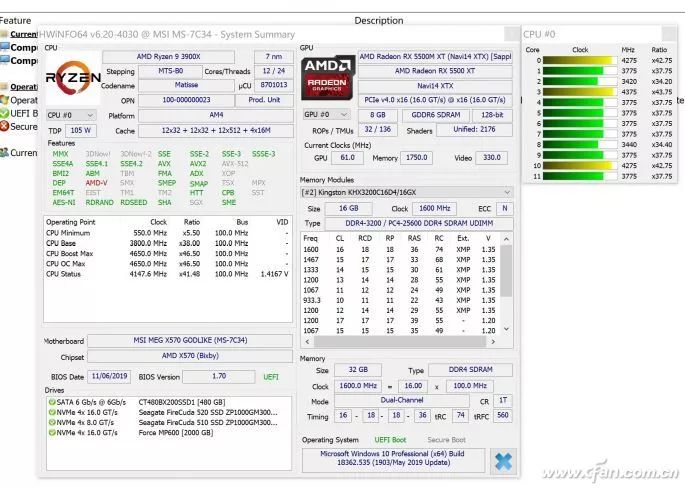The width and height of the screenshot is (685, 489).
Task: Open the GPU #0 selector dropdown
Action: click(x=325, y=115)
